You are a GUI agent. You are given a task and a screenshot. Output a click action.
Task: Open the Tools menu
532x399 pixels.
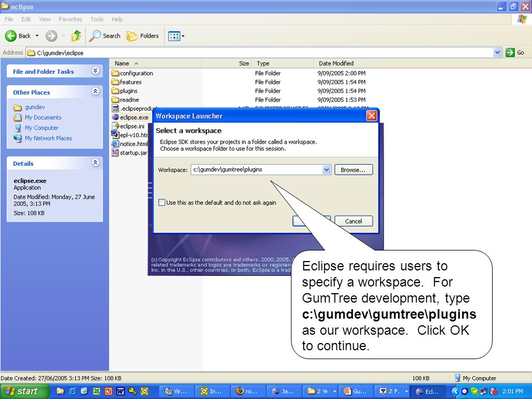tap(96, 19)
